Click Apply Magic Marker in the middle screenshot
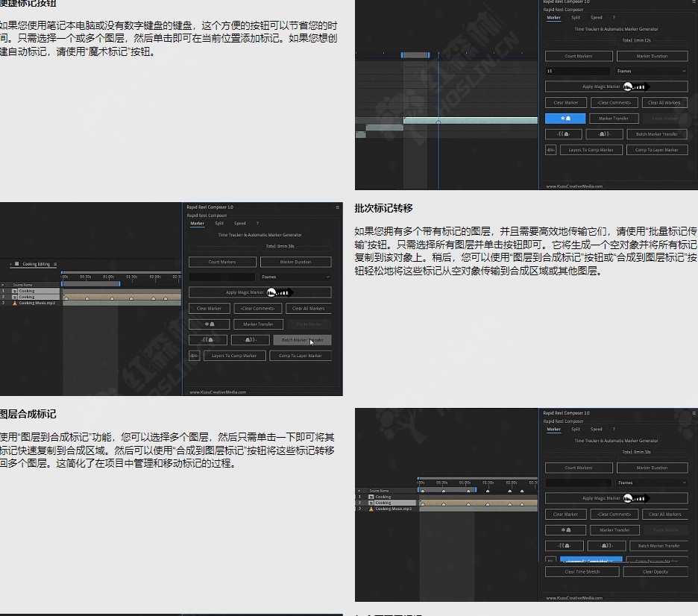This screenshot has width=698, height=616. (x=260, y=292)
